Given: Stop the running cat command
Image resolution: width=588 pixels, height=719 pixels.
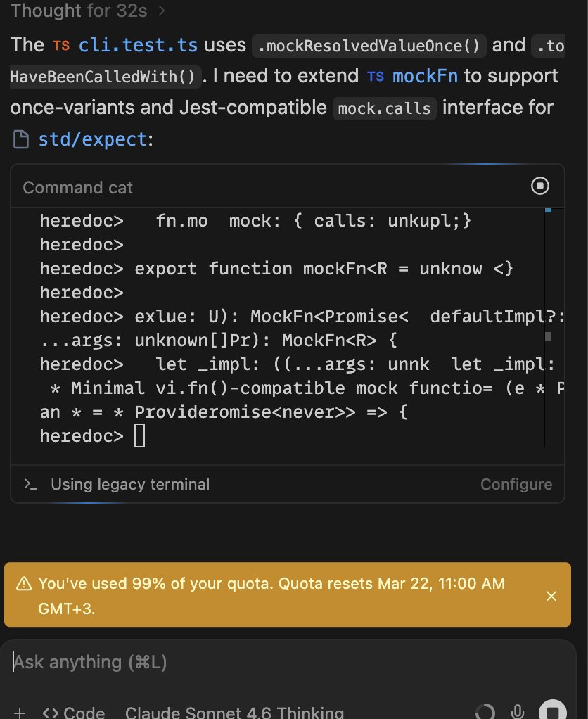Looking at the screenshot, I should (539, 186).
